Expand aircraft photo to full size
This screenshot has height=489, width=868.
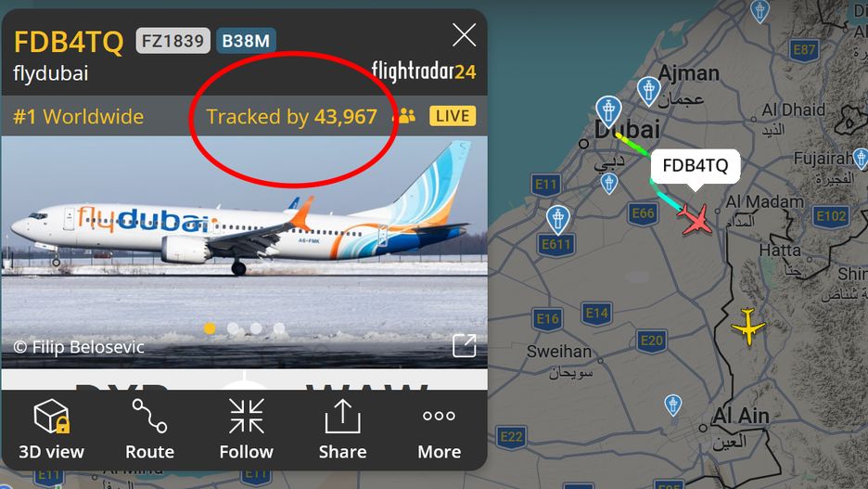[x=464, y=345]
